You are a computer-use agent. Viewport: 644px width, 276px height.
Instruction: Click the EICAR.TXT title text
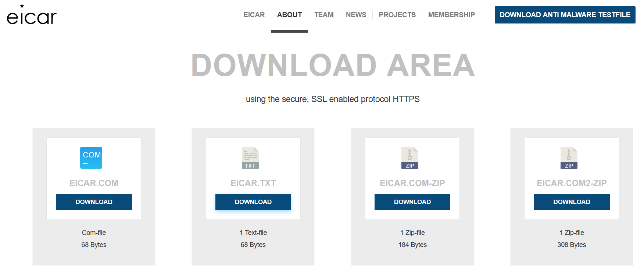[x=253, y=183]
